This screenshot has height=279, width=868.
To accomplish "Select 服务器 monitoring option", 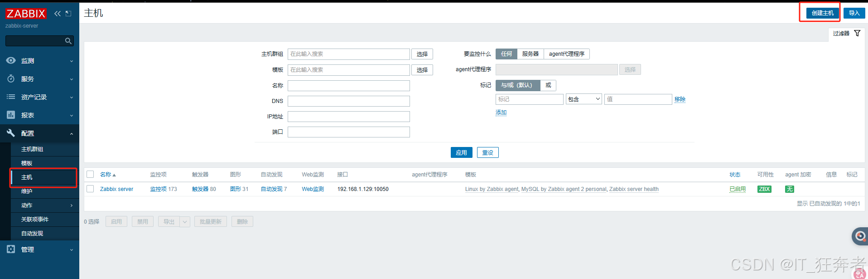I will (x=530, y=54).
